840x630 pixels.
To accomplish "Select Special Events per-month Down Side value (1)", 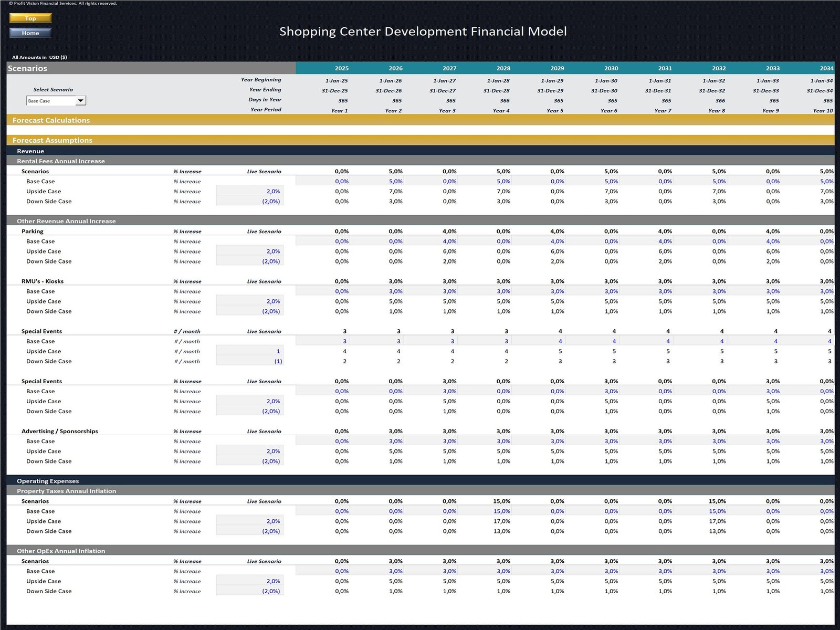I will tap(250, 361).
